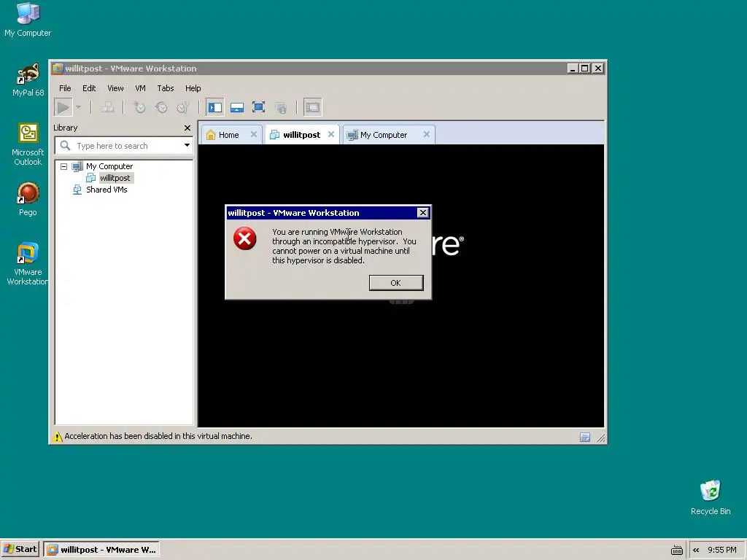Open the MyPal 68 desktop shortcut
This screenshot has width=747, height=560.
click(x=28, y=79)
